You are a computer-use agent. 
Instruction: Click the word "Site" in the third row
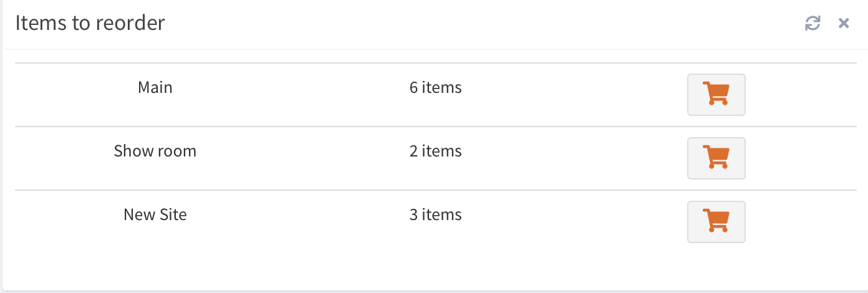(x=173, y=215)
